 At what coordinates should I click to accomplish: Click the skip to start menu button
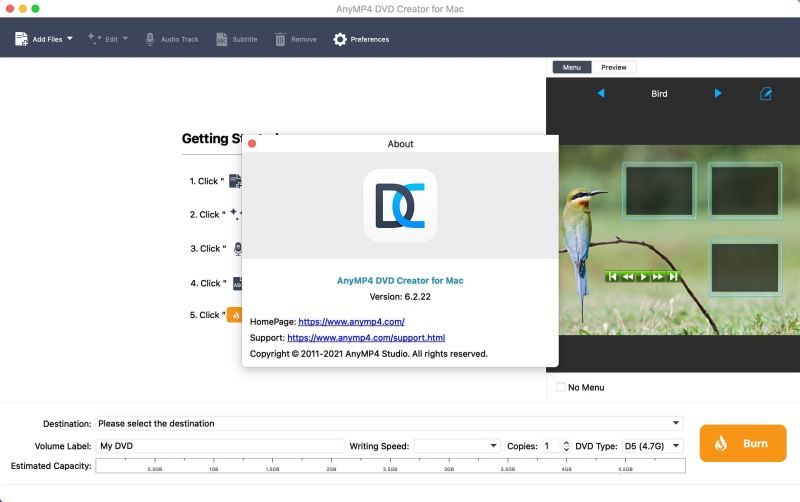click(612, 277)
